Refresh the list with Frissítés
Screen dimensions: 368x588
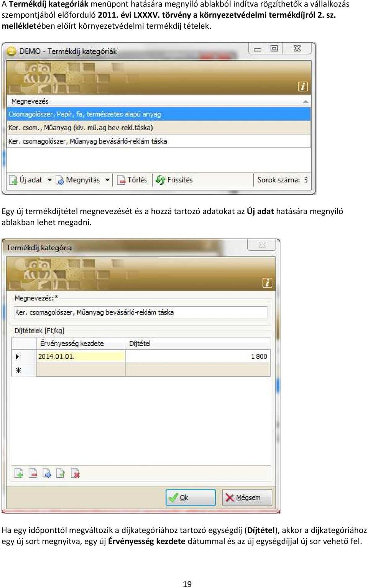click(174, 180)
